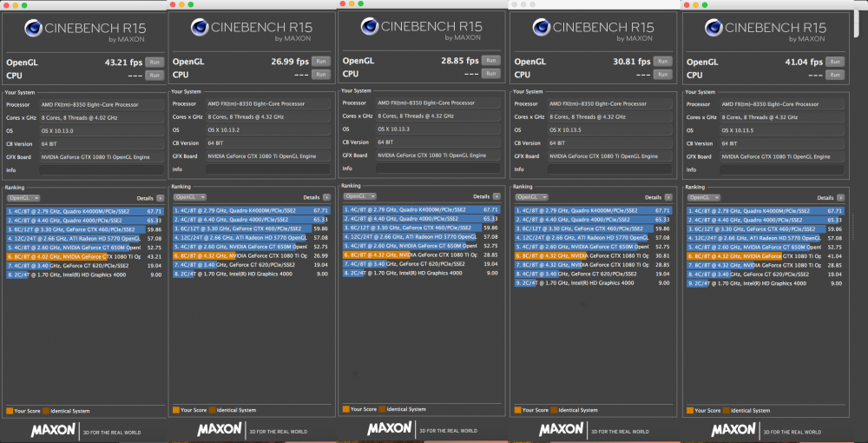Viewport: 868px width, 443px height.
Task: Select ranking row scoring 26.99
Action: point(252,256)
